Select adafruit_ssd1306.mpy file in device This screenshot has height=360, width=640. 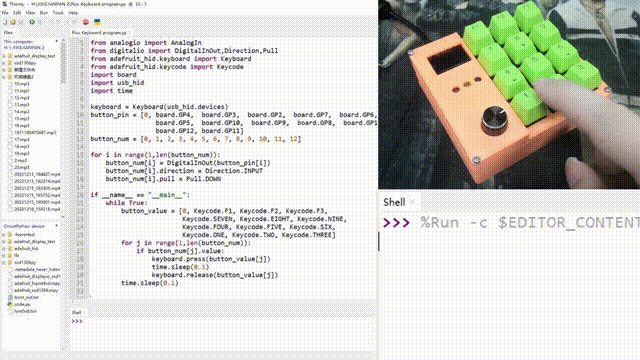point(37,290)
